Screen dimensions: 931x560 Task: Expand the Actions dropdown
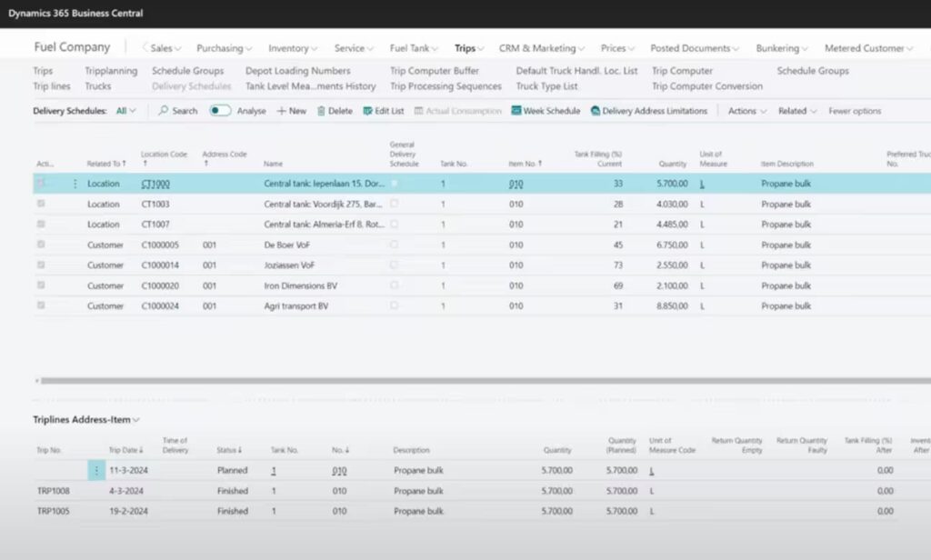pyautogui.click(x=746, y=111)
